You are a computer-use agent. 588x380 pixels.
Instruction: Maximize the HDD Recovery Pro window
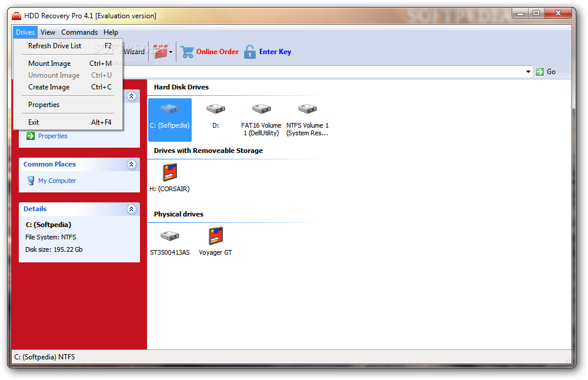pos(536,14)
